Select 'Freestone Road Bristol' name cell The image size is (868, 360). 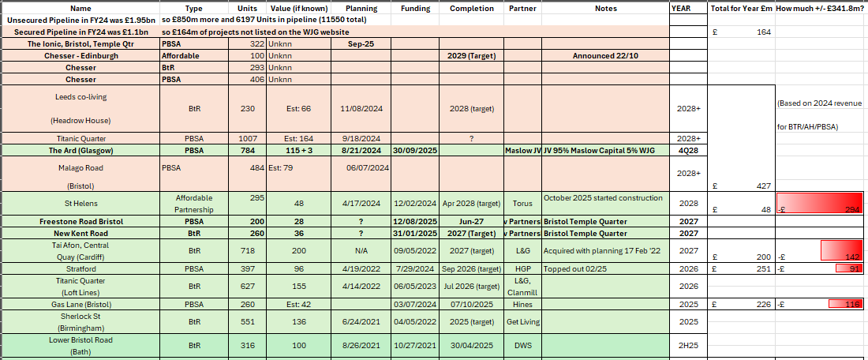80,222
